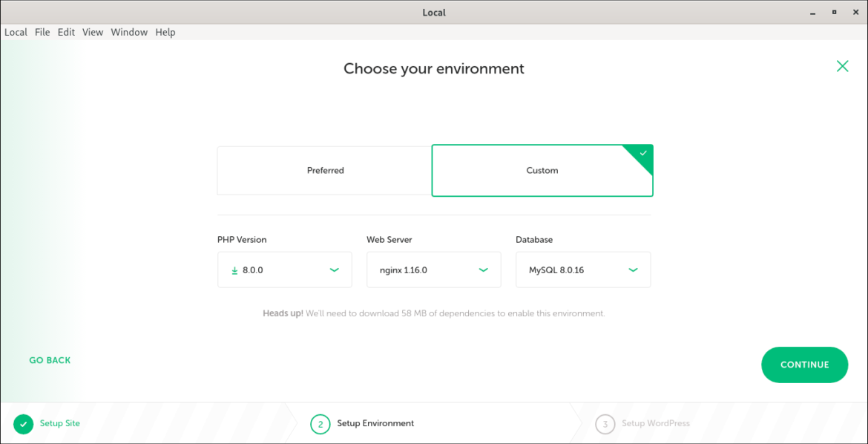Click the Heads up! download notice text
Viewport: 868px width, 444px height.
tap(434, 313)
